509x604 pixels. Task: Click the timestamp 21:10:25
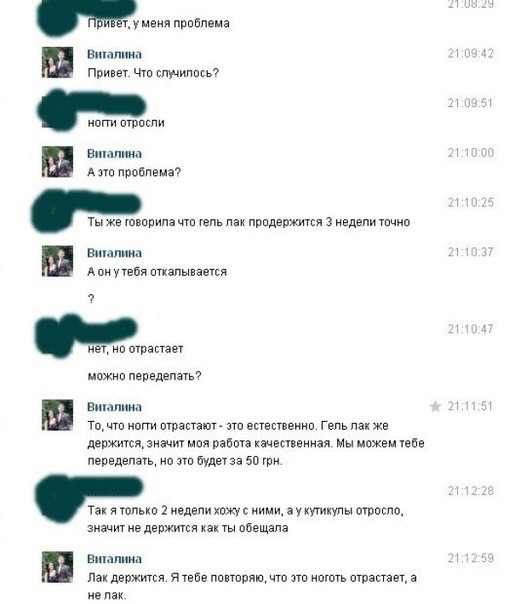point(470,203)
